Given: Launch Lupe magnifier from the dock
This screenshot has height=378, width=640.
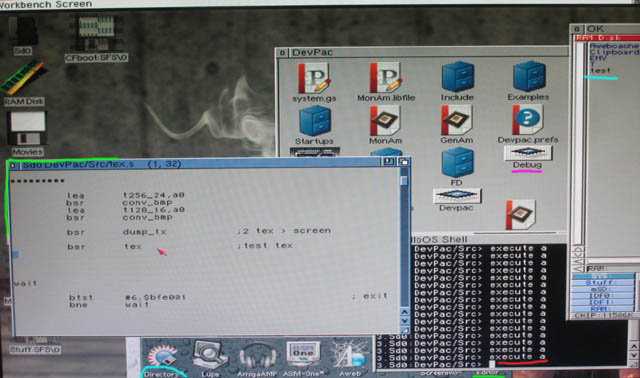Looking at the screenshot, I should point(210,359).
